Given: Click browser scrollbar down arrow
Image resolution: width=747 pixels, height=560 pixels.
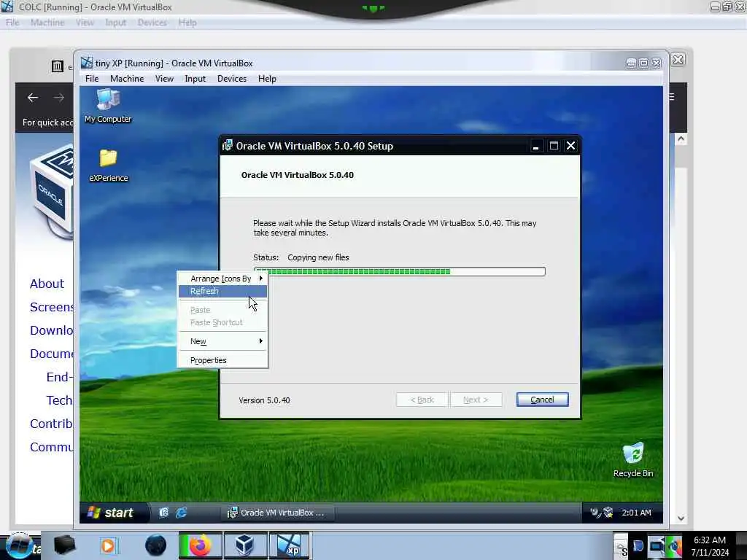Looking at the screenshot, I should click(x=681, y=518).
